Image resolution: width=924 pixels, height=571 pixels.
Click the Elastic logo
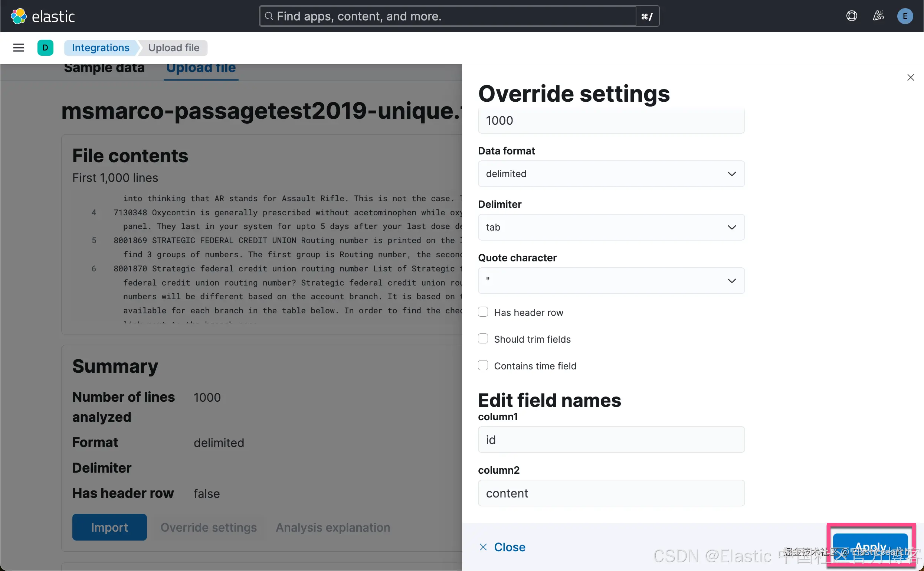click(42, 16)
